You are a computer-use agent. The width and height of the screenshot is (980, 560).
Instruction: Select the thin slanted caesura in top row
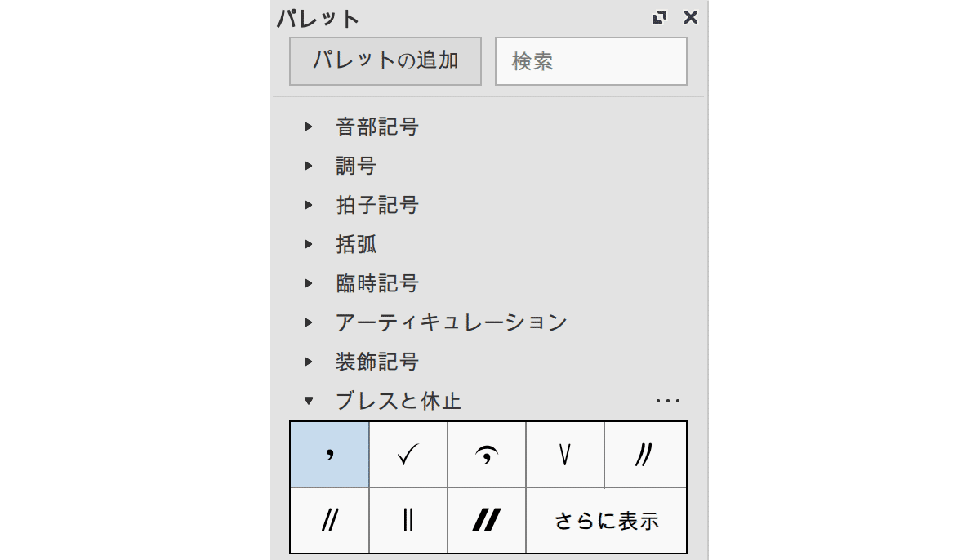click(x=645, y=455)
